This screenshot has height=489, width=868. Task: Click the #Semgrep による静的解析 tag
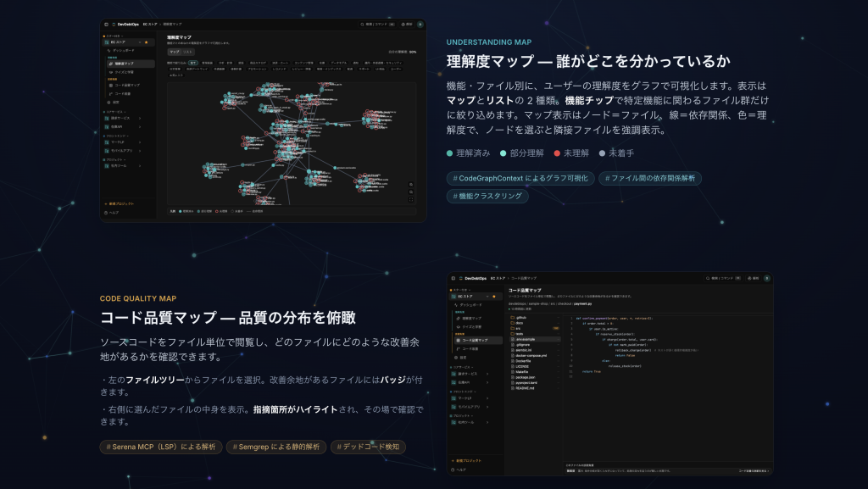click(x=276, y=447)
